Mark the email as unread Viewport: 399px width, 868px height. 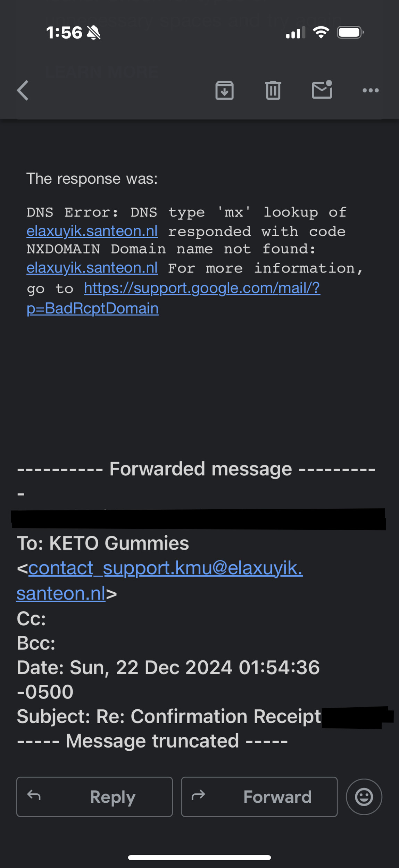point(322,90)
